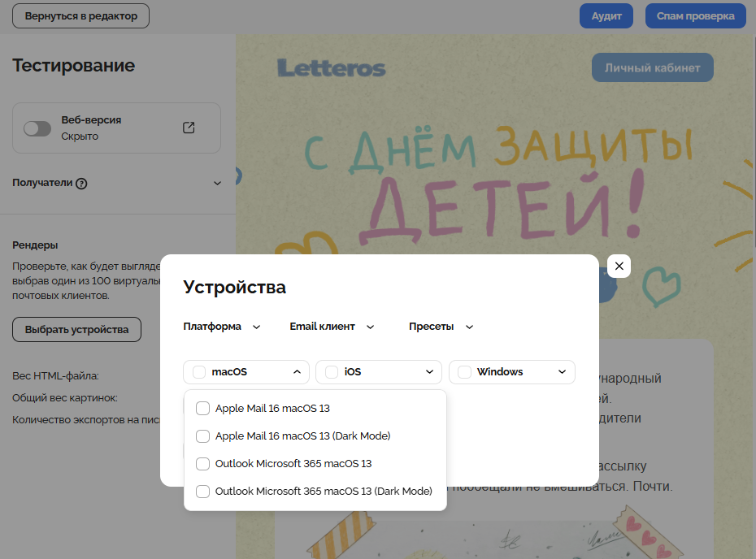The height and width of the screenshot is (559, 756).
Task: Click Выбрать устройства button
Action: click(x=76, y=330)
